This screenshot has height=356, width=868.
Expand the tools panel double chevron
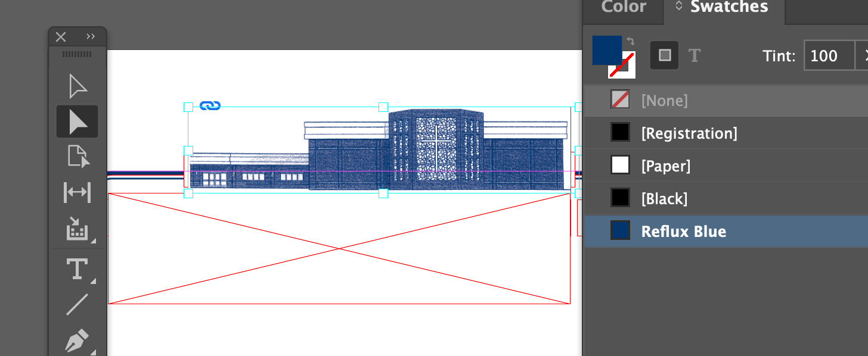tap(91, 36)
